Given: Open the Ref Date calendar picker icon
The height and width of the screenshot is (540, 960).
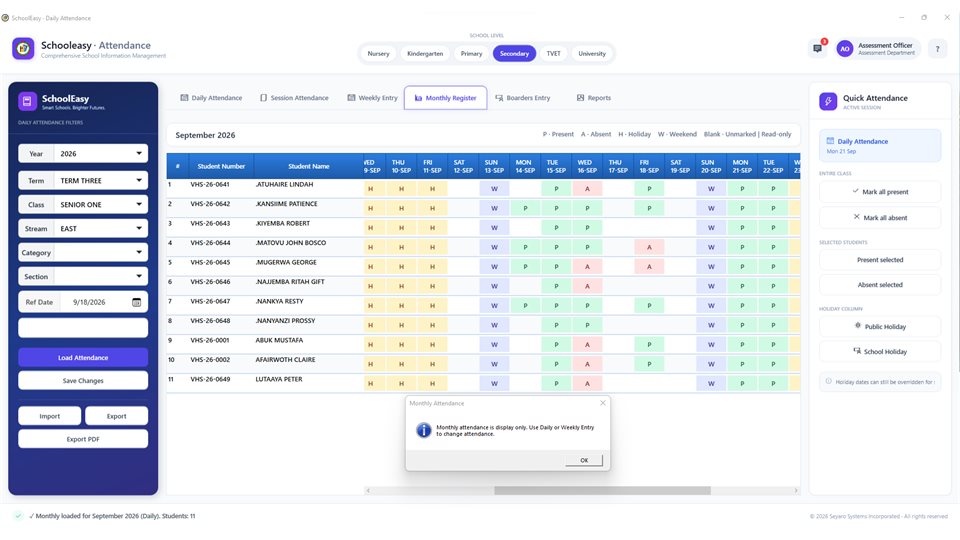Looking at the screenshot, I should coord(137,302).
